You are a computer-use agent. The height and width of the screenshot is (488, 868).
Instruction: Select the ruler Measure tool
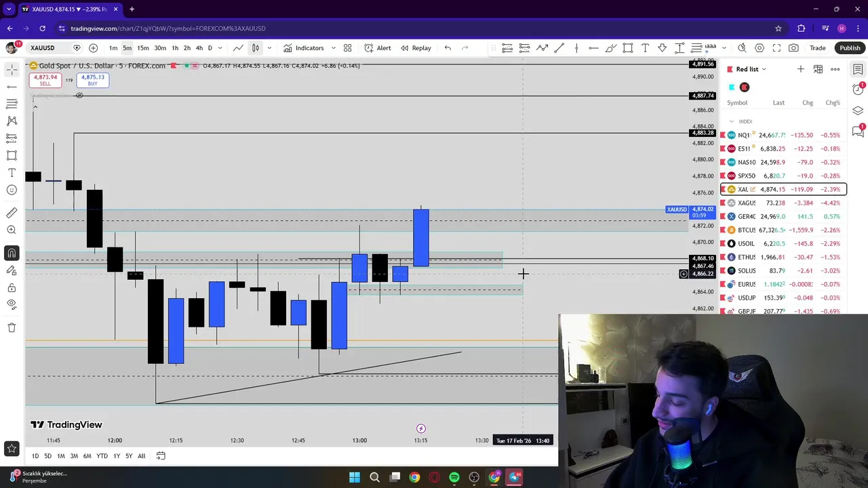click(x=12, y=213)
